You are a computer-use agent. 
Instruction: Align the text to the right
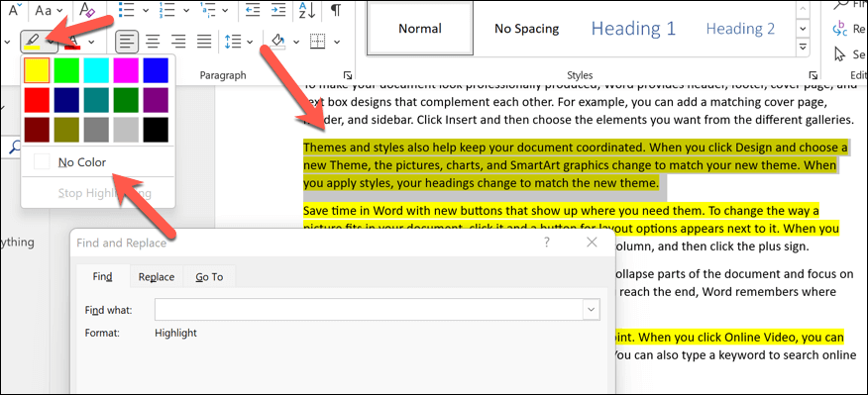(x=178, y=41)
